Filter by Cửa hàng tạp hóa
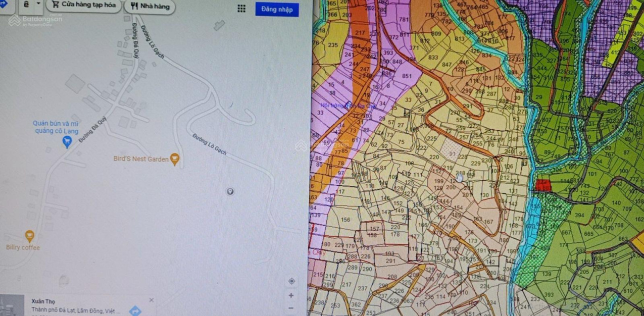 point(83,5)
